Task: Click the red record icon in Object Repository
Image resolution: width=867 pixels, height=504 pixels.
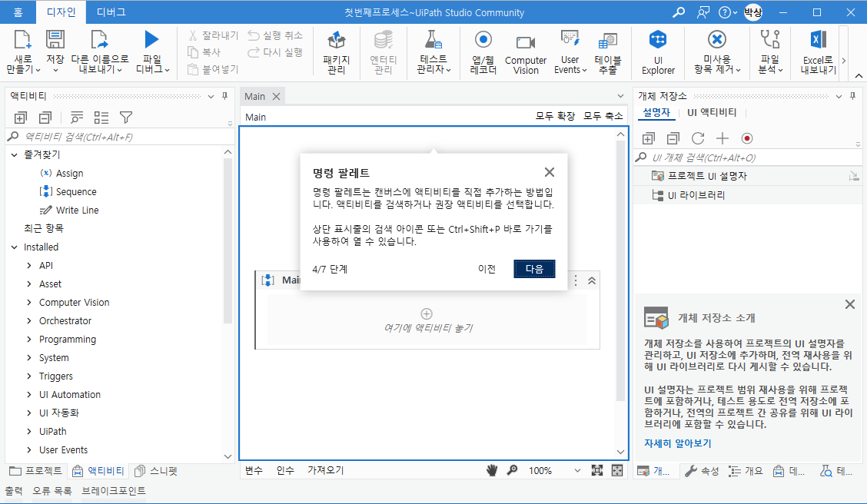Action: (x=747, y=138)
